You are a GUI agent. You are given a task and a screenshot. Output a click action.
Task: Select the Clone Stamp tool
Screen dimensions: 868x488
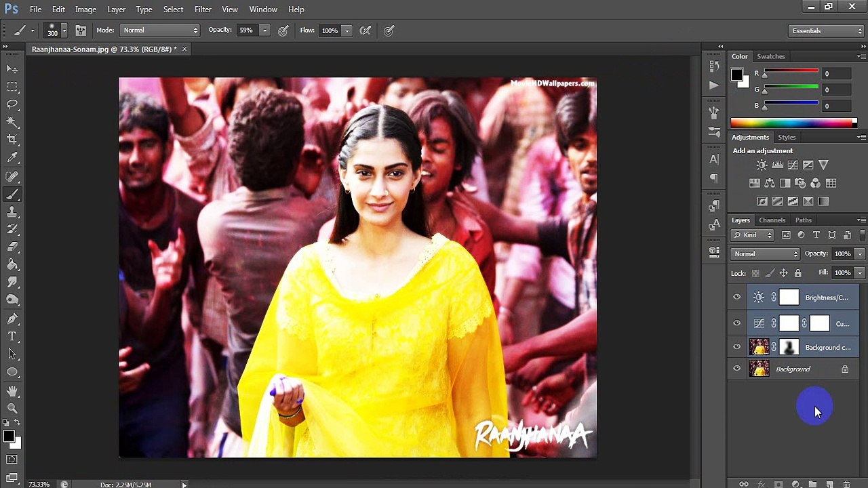(x=12, y=211)
